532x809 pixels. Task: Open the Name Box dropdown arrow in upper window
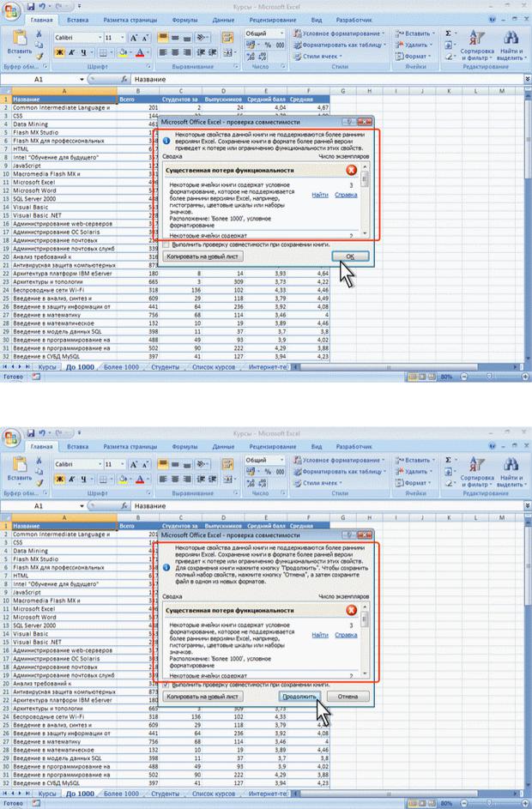pos(82,80)
